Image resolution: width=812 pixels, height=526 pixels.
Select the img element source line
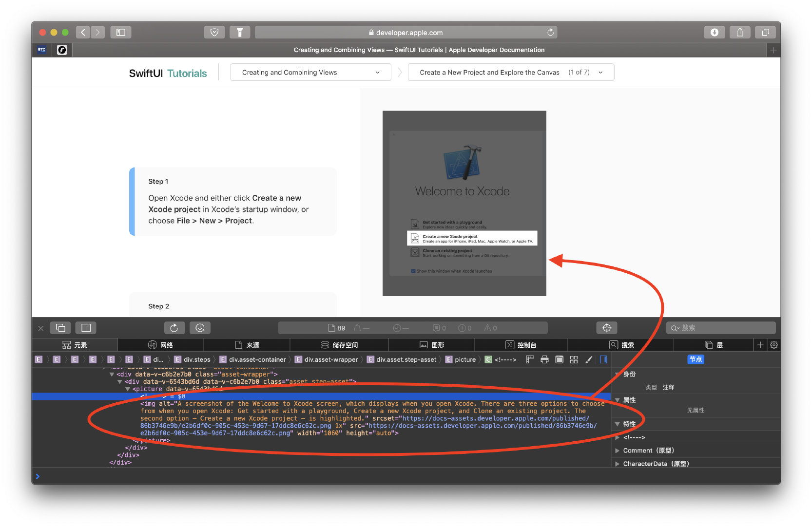point(372,418)
